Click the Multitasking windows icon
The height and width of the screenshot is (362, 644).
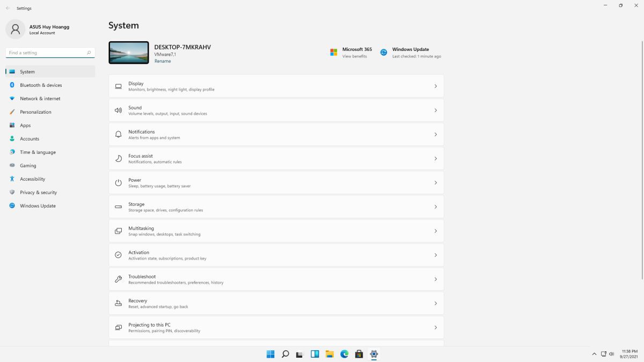point(118,231)
